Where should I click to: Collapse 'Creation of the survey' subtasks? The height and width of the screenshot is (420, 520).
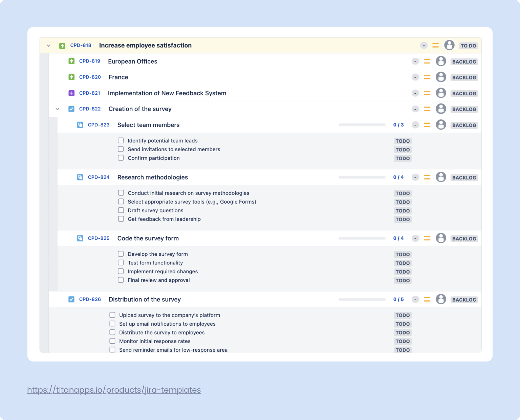pyautogui.click(x=58, y=109)
